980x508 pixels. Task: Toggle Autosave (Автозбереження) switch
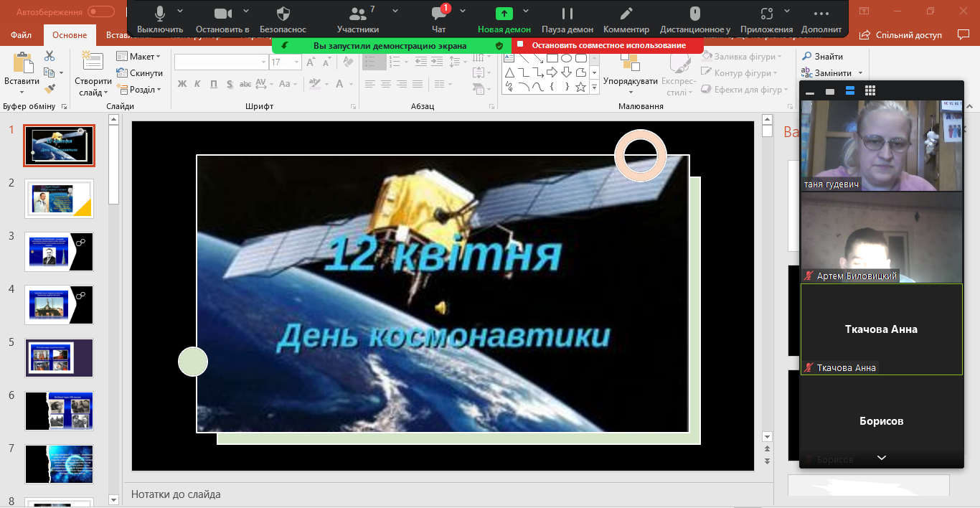101,11
